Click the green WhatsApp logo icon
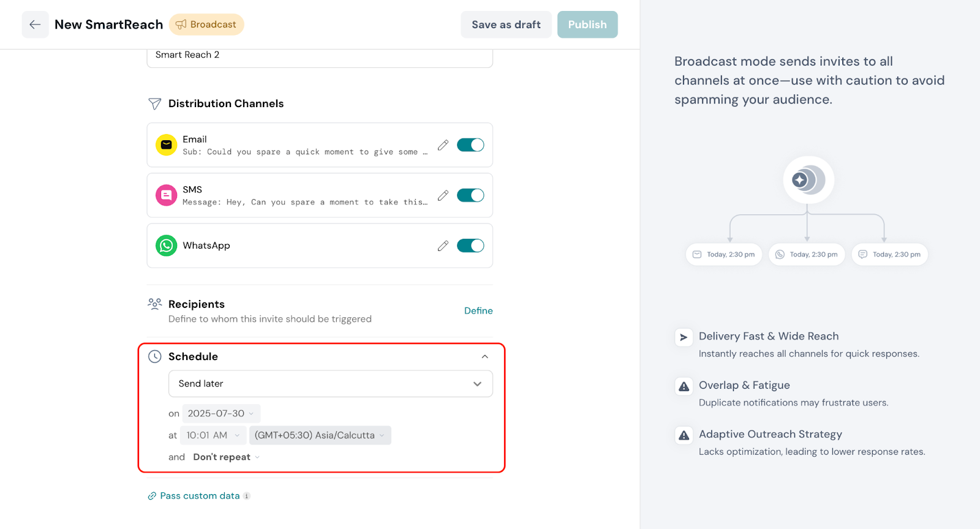The height and width of the screenshot is (529, 980). coord(166,246)
